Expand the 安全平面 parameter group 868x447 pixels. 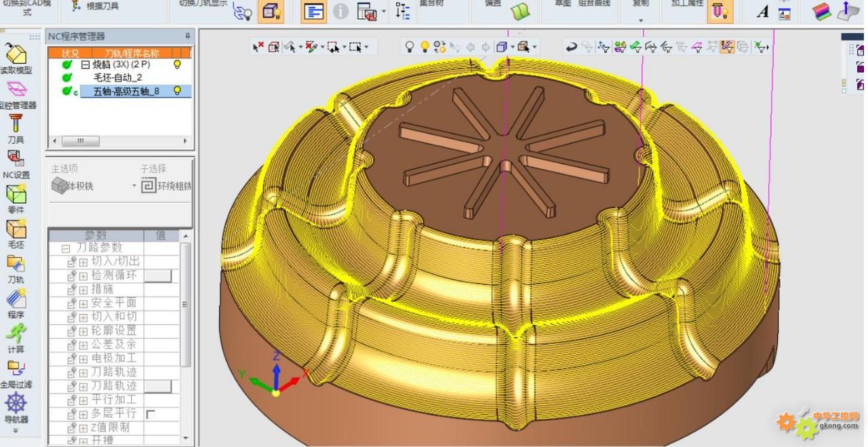(83, 303)
